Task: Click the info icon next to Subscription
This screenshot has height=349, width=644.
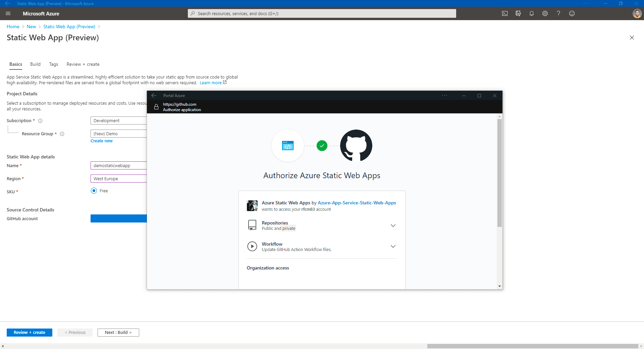Action: (x=40, y=121)
